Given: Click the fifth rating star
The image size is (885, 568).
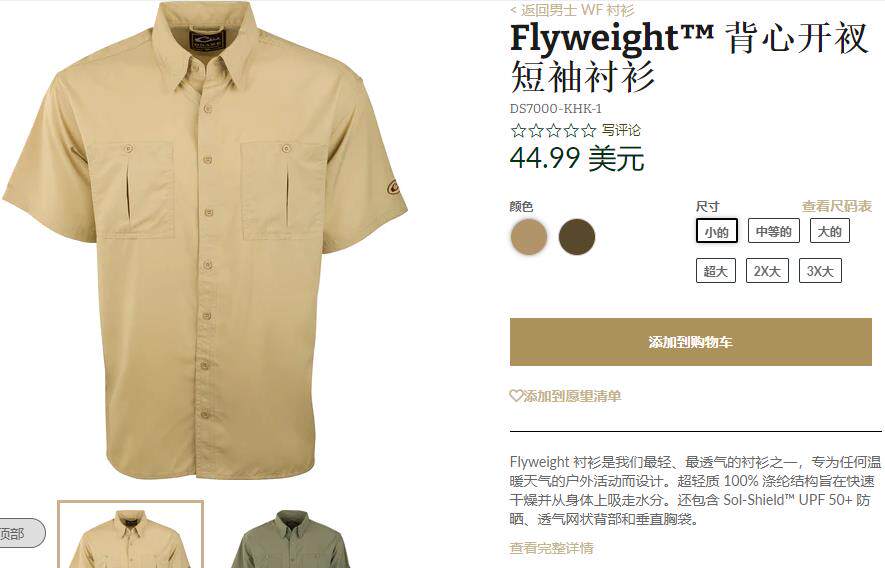Looking at the screenshot, I should click(x=589, y=131).
